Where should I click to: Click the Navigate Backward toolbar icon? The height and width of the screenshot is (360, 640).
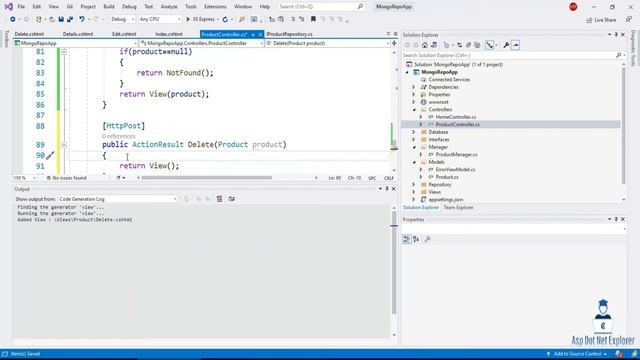(x=13, y=19)
